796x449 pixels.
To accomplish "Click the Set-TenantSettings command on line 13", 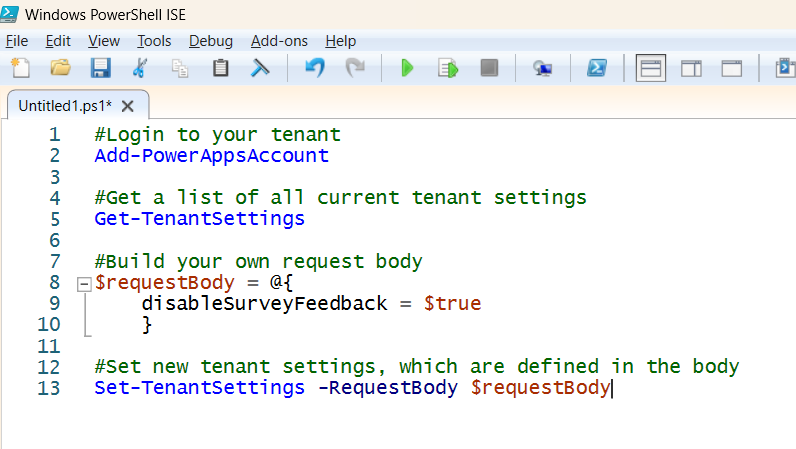I will (200, 388).
